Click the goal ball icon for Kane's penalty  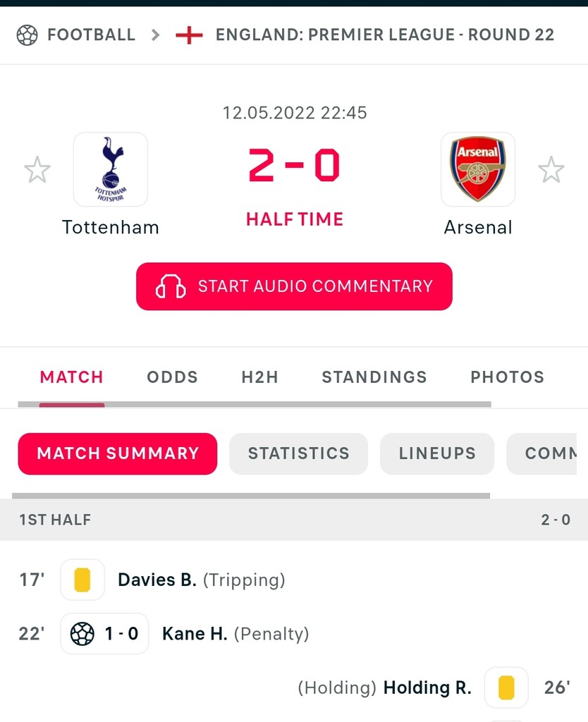tap(82, 634)
